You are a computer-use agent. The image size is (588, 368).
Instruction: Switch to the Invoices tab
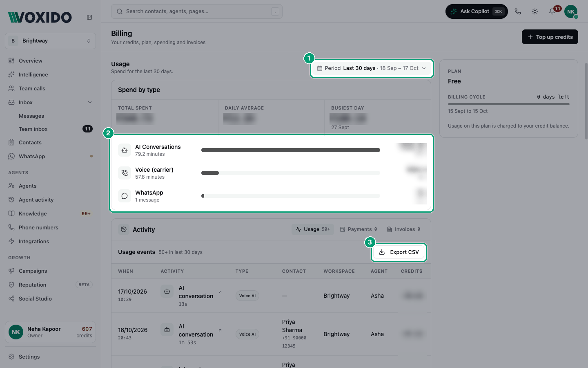(x=403, y=229)
